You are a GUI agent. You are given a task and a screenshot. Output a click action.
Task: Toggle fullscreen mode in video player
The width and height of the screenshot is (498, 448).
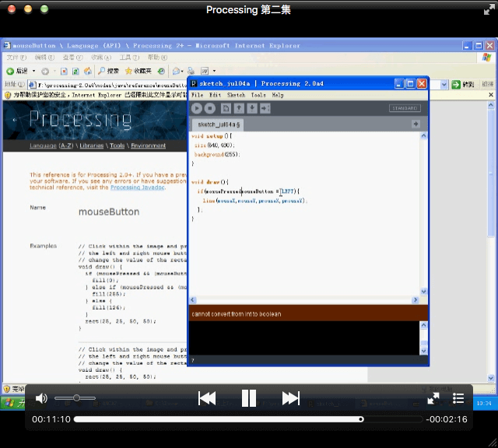click(x=433, y=398)
